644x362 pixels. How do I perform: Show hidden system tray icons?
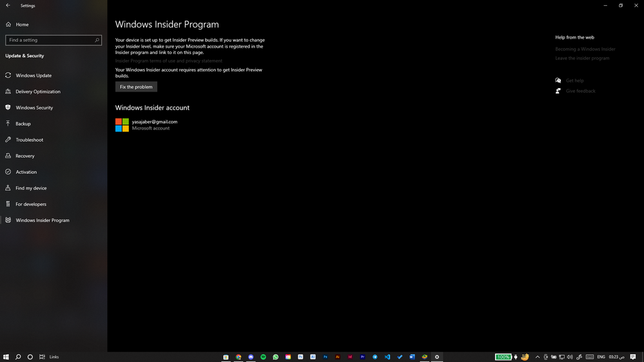[x=537, y=357]
